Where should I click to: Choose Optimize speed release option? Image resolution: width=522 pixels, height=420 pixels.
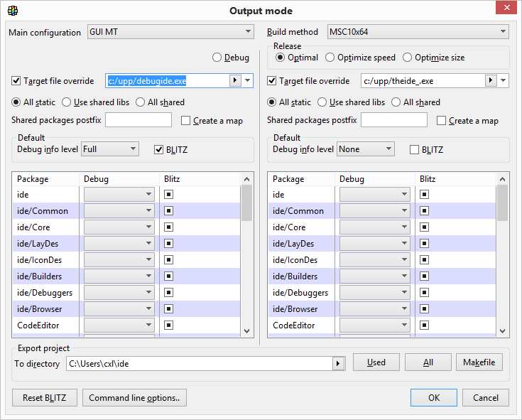click(x=330, y=58)
